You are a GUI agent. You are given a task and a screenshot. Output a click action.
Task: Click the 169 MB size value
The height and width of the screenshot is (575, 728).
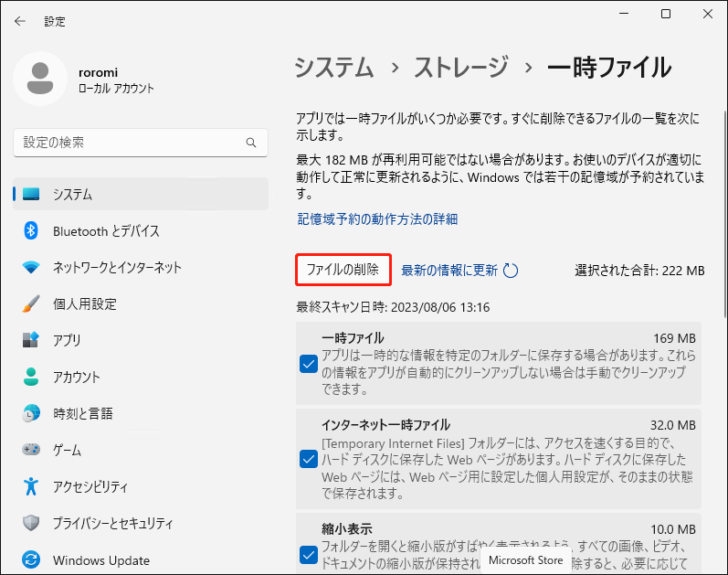coord(675,338)
